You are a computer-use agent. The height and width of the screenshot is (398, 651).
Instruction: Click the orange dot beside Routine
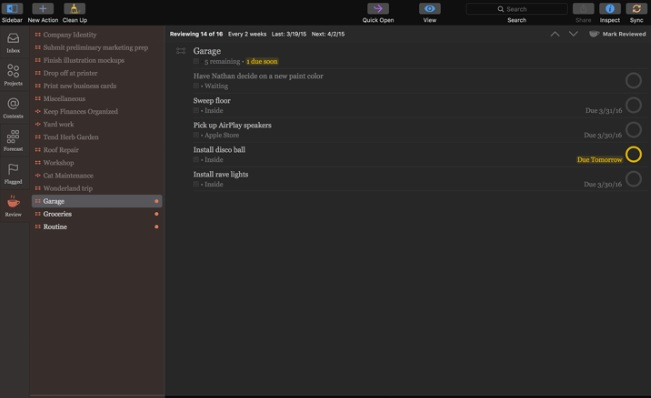pos(157,227)
